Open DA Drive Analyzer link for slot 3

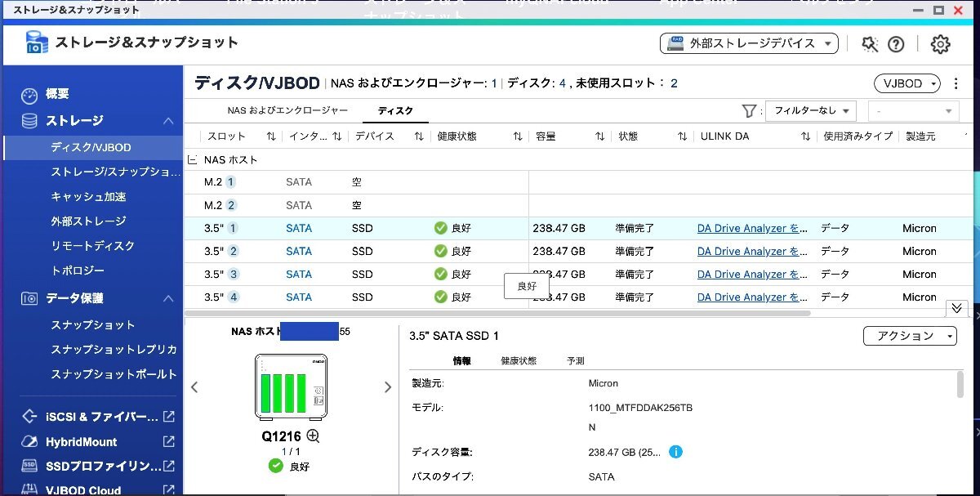[x=753, y=274]
